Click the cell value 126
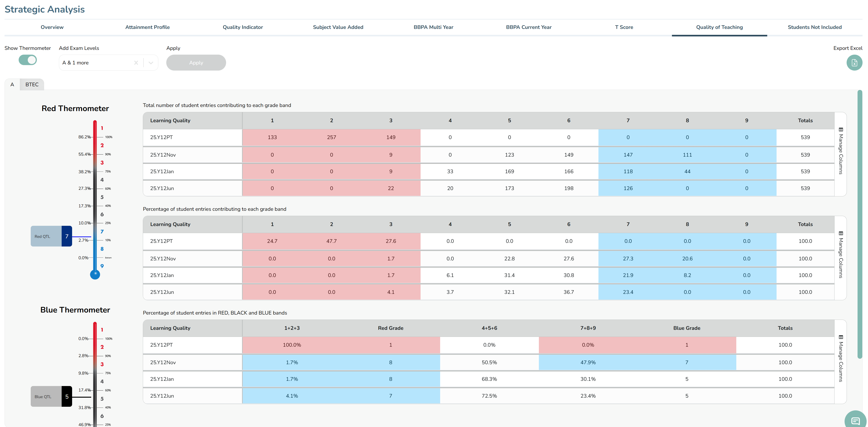Screen dimensions: 868x427 [628, 188]
